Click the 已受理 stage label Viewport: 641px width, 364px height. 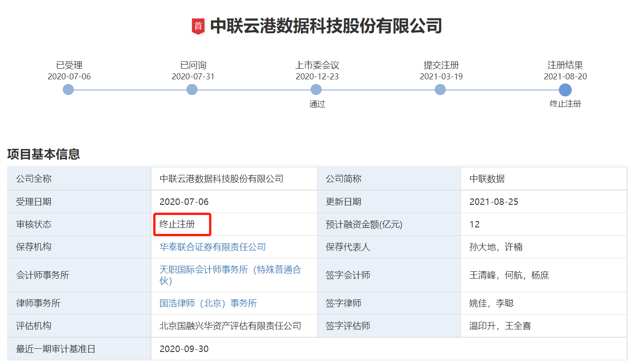pyautogui.click(x=69, y=66)
